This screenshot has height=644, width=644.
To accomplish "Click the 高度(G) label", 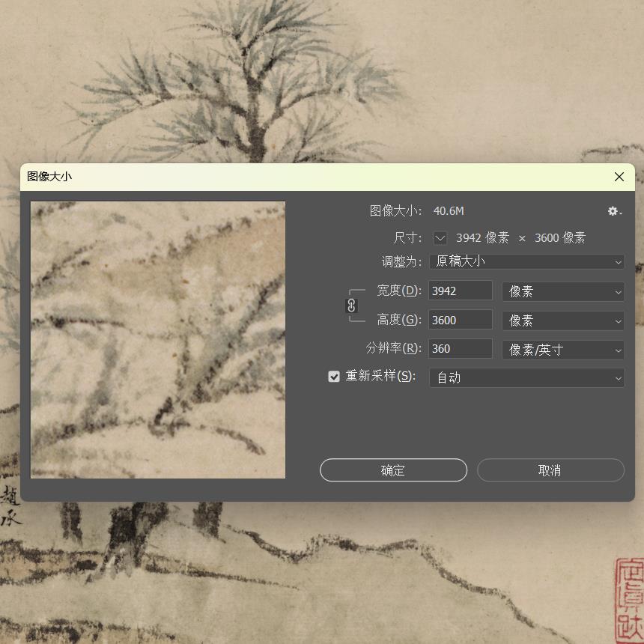I will (399, 320).
